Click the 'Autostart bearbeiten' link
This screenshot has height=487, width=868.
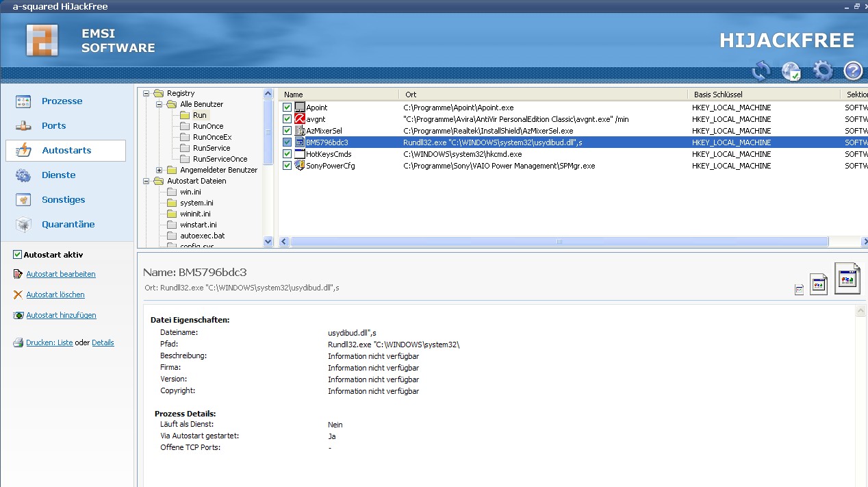(x=61, y=274)
